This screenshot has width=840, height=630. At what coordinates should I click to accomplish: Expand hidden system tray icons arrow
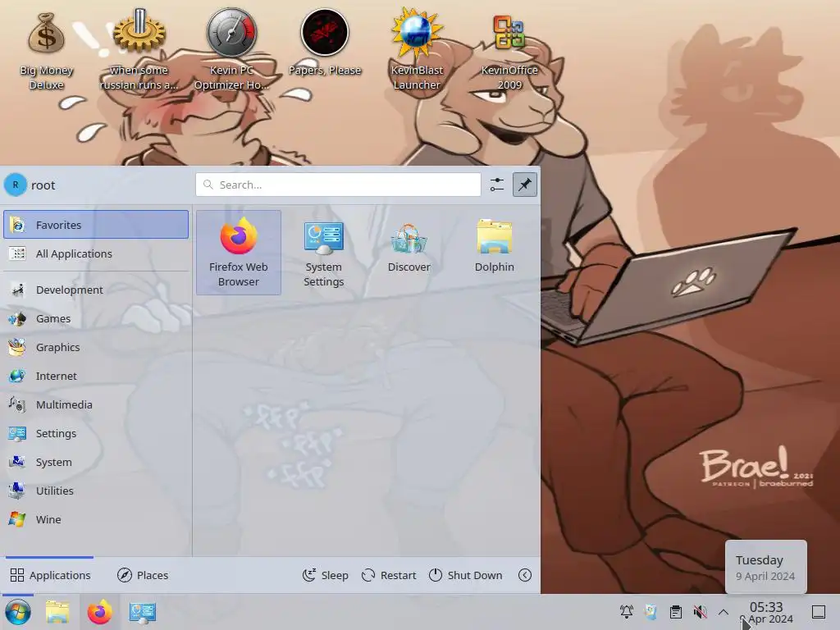point(724,611)
